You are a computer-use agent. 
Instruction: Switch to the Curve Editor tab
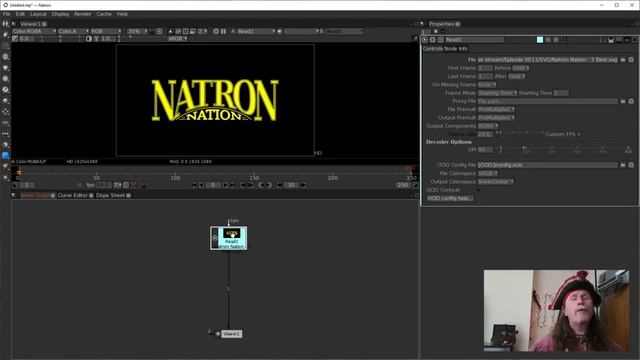click(73, 196)
